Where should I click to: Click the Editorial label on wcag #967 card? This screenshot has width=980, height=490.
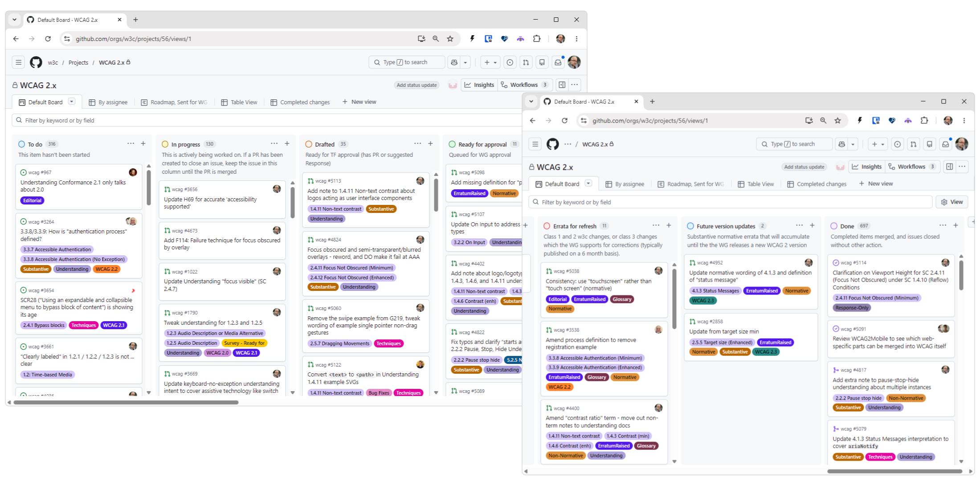point(32,200)
